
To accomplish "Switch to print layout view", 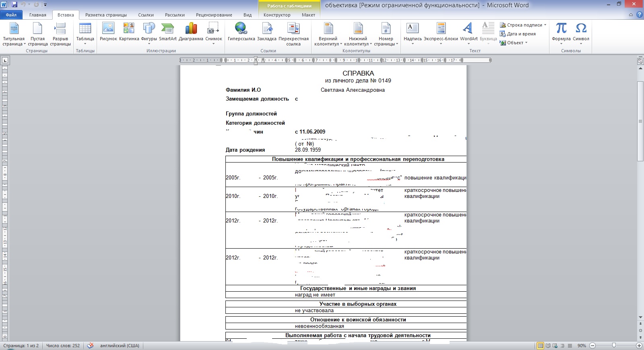I will click(x=540, y=346).
